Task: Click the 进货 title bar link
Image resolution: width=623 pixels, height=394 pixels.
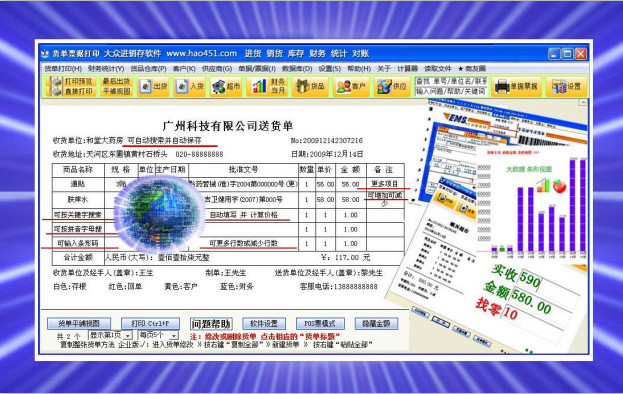Action: [253, 54]
